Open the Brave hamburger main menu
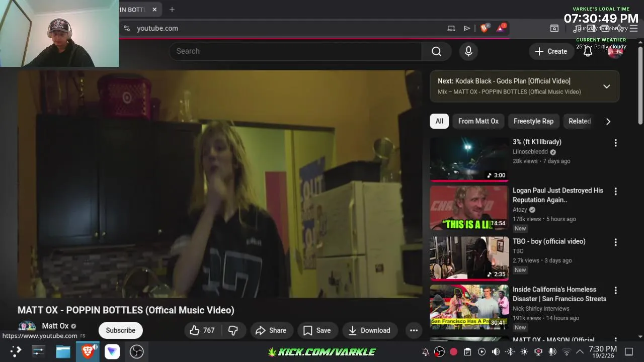Screen dimensions: 644x362 (x=634, y=28)
